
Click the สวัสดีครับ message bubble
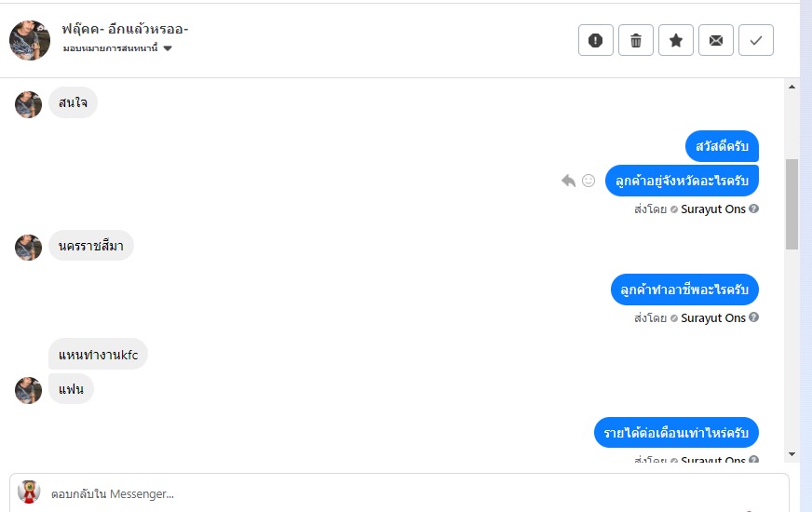tap(723, 147)
